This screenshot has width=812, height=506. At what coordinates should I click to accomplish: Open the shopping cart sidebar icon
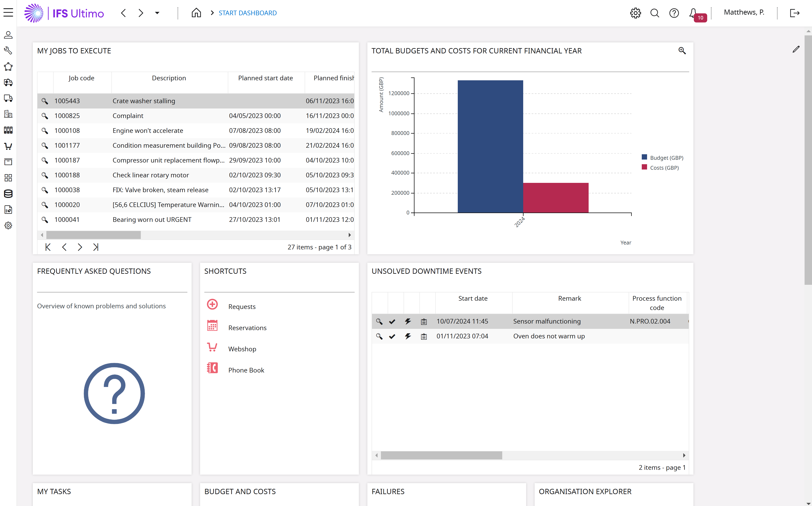click(x=8, y=146)
